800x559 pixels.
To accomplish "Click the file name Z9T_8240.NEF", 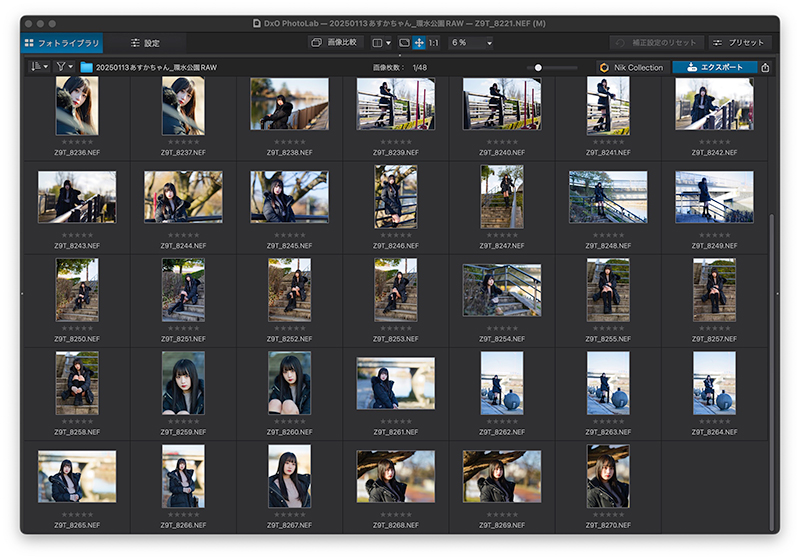I will (x=502, y=153).
